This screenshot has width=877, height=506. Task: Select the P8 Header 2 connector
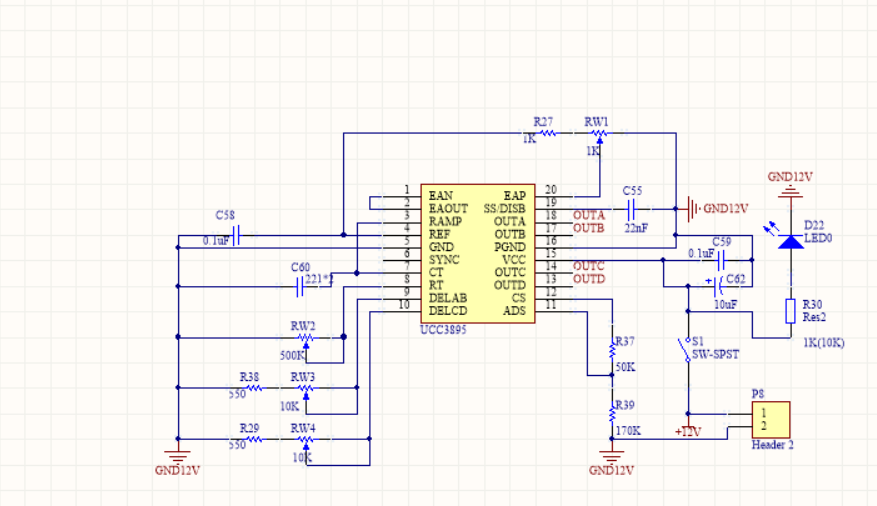point(771,420)
